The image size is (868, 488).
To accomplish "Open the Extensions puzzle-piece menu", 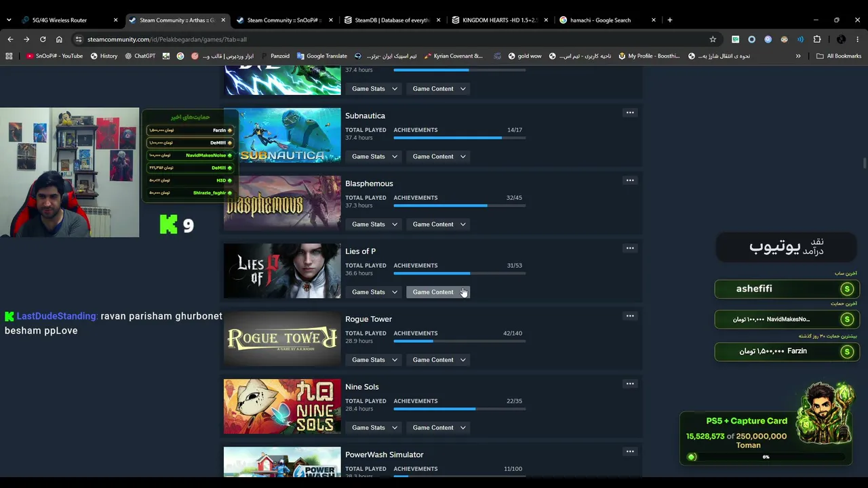I will coord(817,39).
